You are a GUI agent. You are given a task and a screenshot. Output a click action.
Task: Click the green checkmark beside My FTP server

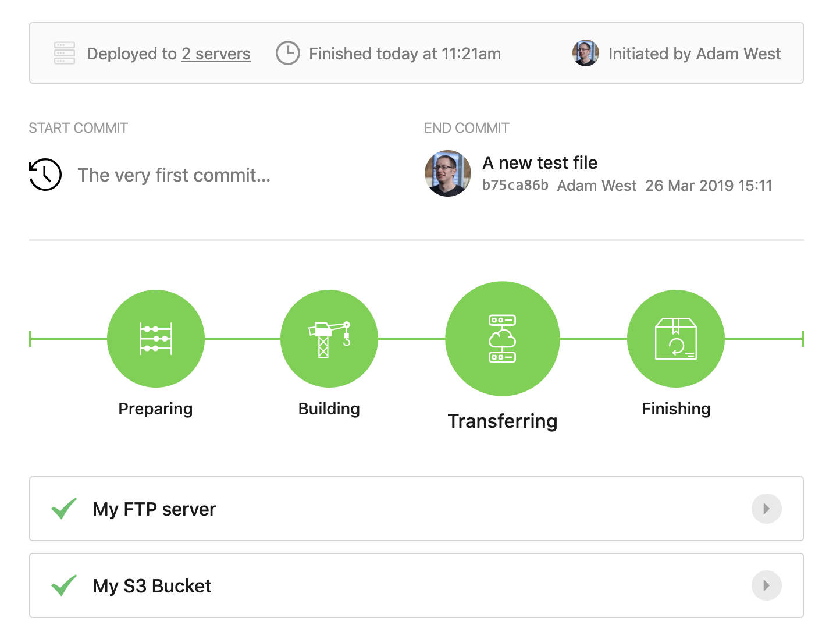tap(64, 509)
